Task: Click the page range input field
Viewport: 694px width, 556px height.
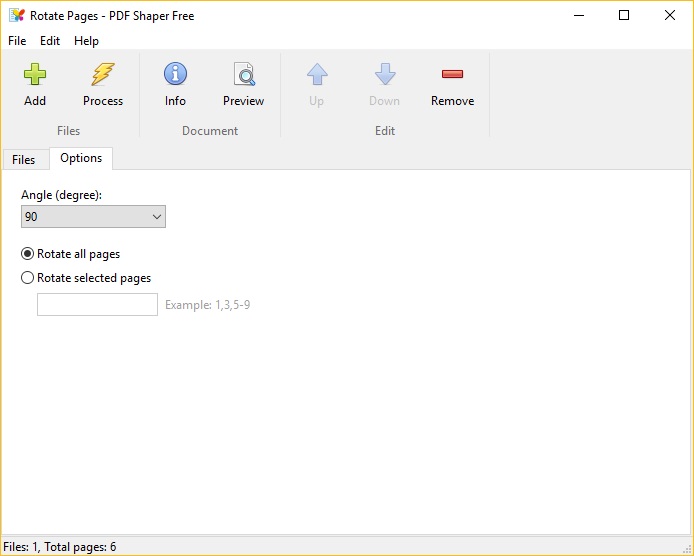Action: pos(97,305)
